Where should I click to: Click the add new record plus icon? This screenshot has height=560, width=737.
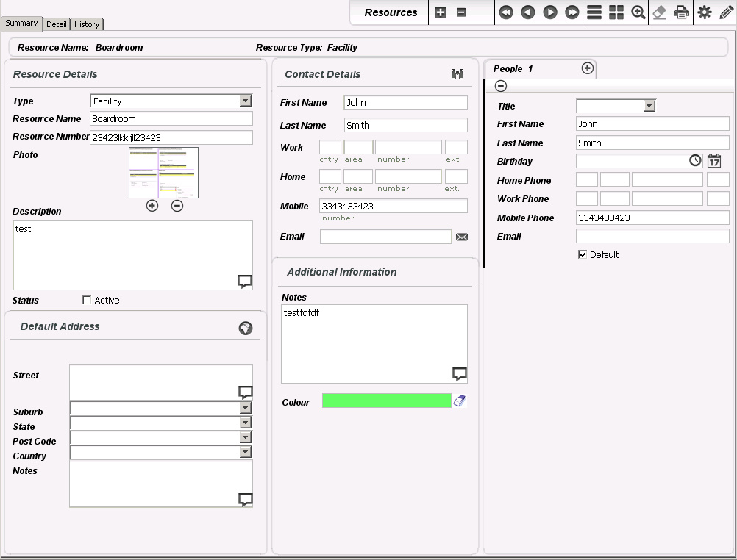click(441, 12)
